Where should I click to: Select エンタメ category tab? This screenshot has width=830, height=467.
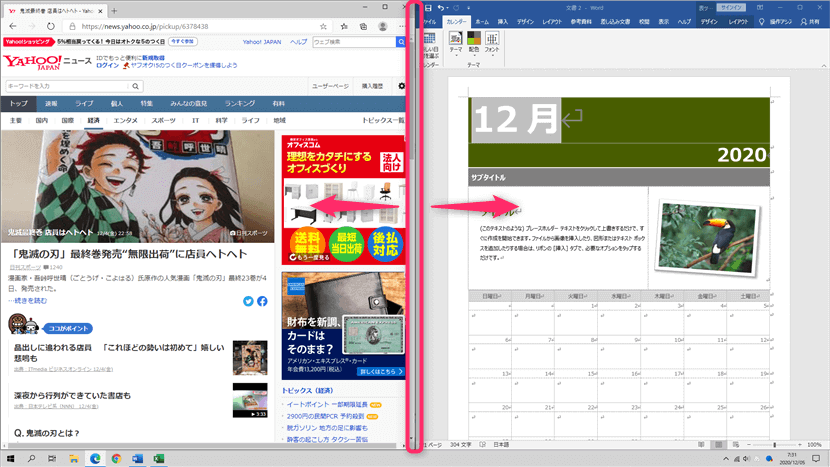(125, 121)
